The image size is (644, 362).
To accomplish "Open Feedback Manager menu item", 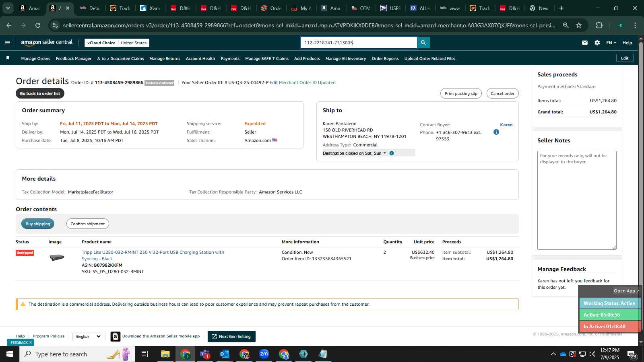I will click(x=74, y=59).
